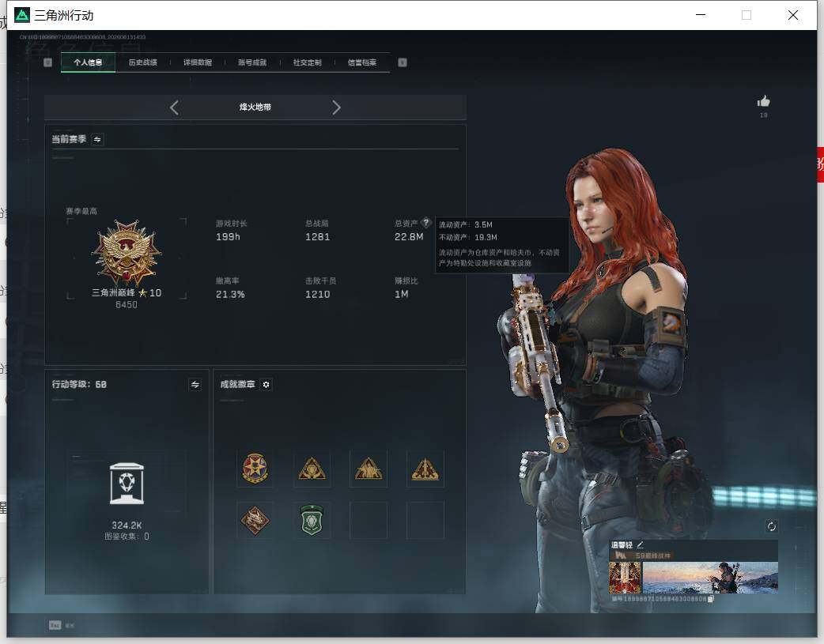Open the 历史战绩 tab
This screenshot has height=644, width=824.
click(x=143, y=62)
